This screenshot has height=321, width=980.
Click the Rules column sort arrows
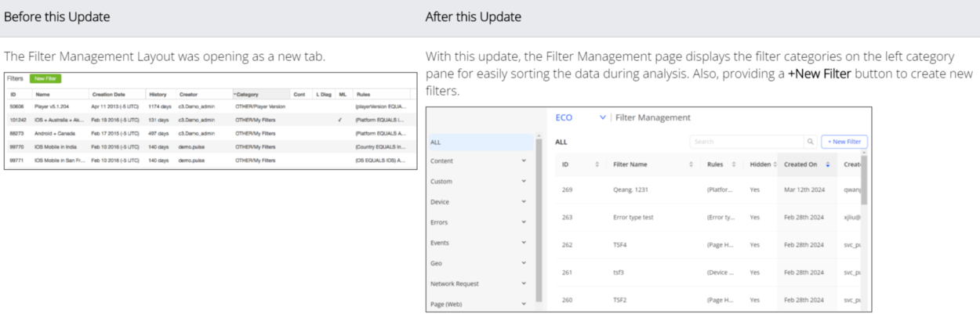[x=734, y=164]
